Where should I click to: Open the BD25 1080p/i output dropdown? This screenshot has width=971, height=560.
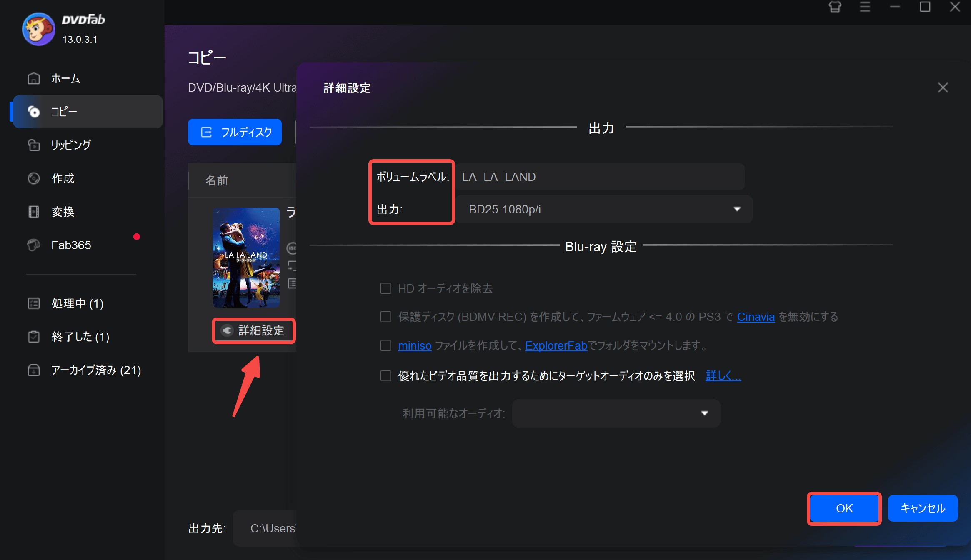tap(604, 209)
